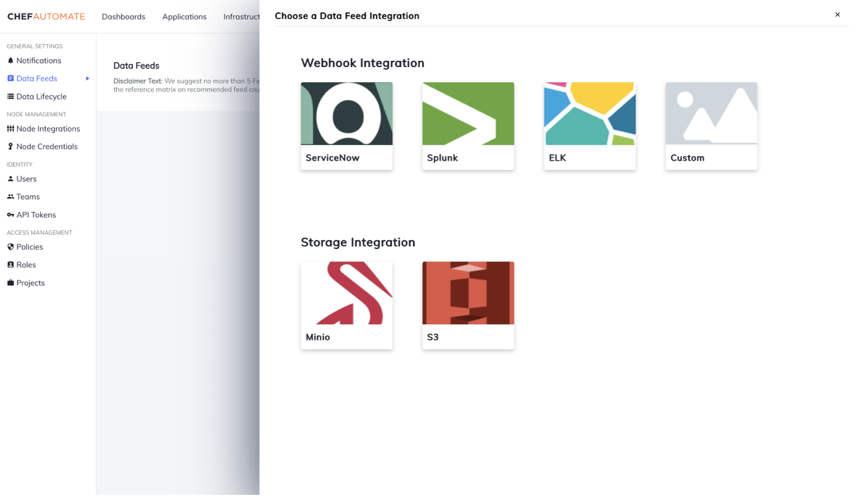The image size is (868, 498).
Task: Click the Projects briefcase icon
Action: pos(11,283)
